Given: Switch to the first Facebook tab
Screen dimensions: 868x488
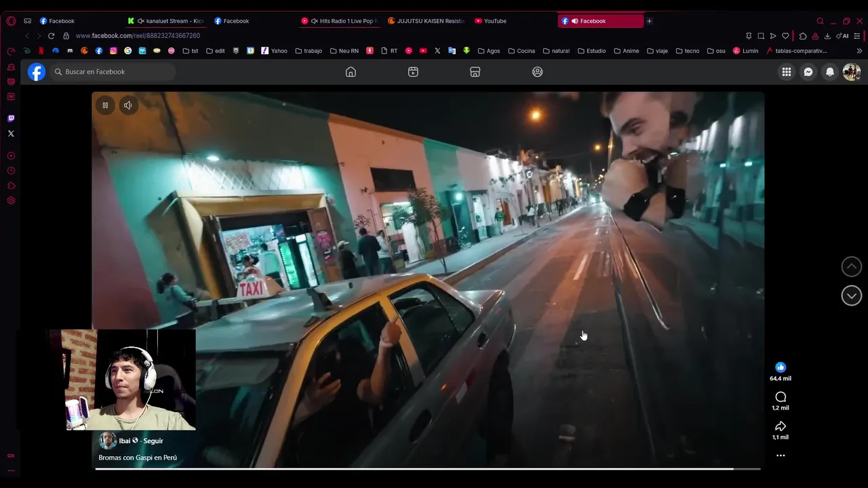Looking at the screenshot, I should [79, 21].
